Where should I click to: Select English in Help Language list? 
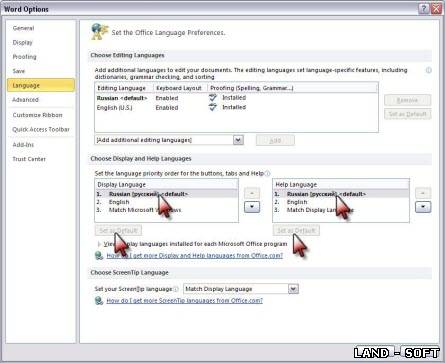pyautogui.click(x=341, y=202)
